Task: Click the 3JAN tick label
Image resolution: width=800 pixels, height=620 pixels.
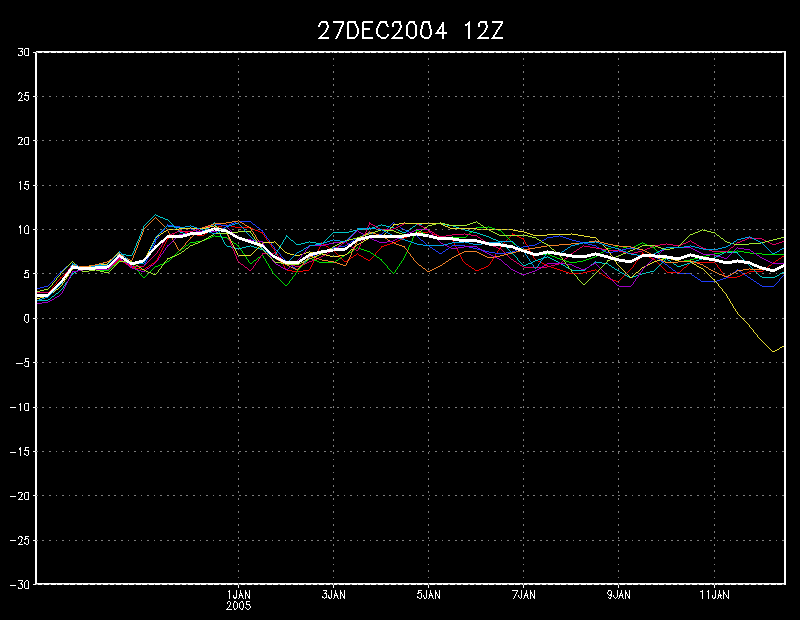Action: [333, 594]
